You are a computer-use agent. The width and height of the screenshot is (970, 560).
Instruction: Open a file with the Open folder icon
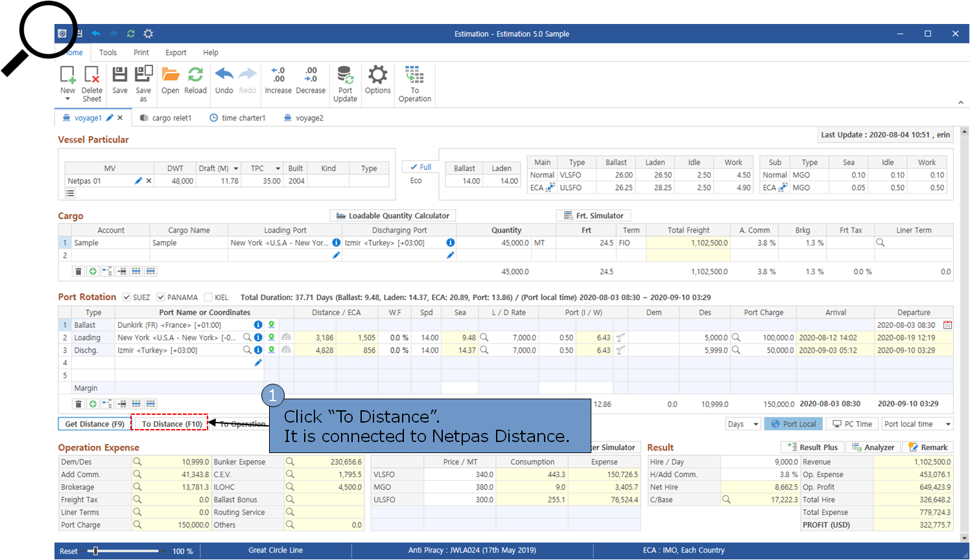coord(171,75)
